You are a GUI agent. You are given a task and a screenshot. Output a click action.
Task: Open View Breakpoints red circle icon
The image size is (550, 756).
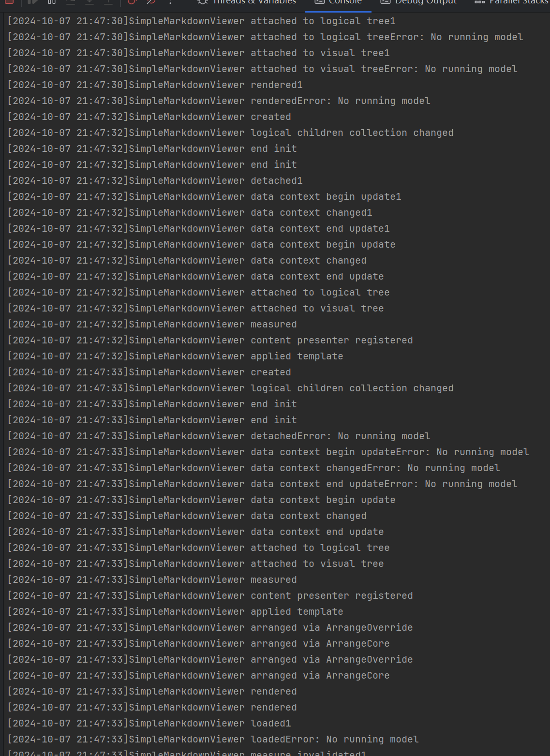click(132, 1)
